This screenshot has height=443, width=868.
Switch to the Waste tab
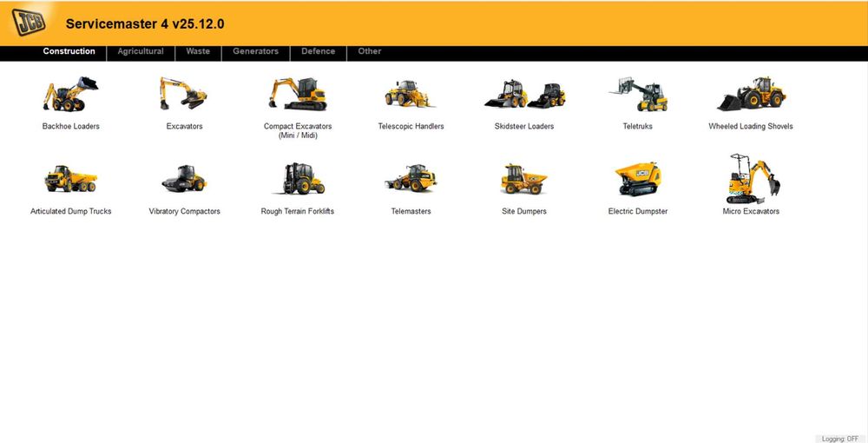coord(198,51)
